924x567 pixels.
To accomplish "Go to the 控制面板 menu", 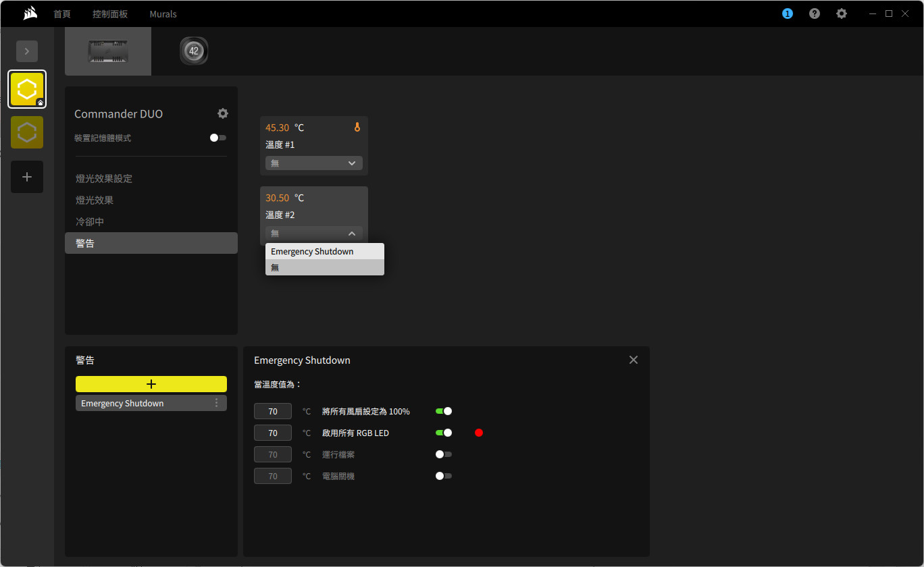I will [110, 13].
